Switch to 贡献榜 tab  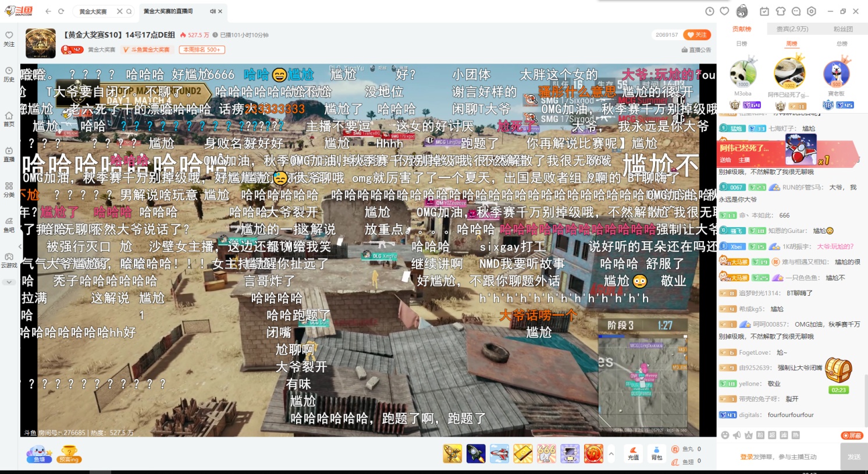point(742,29)
